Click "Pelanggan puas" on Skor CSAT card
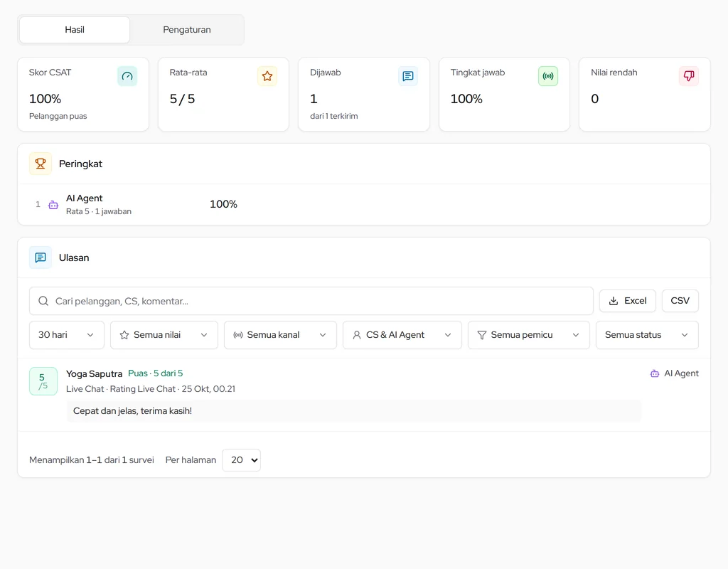 click(58, 116)
